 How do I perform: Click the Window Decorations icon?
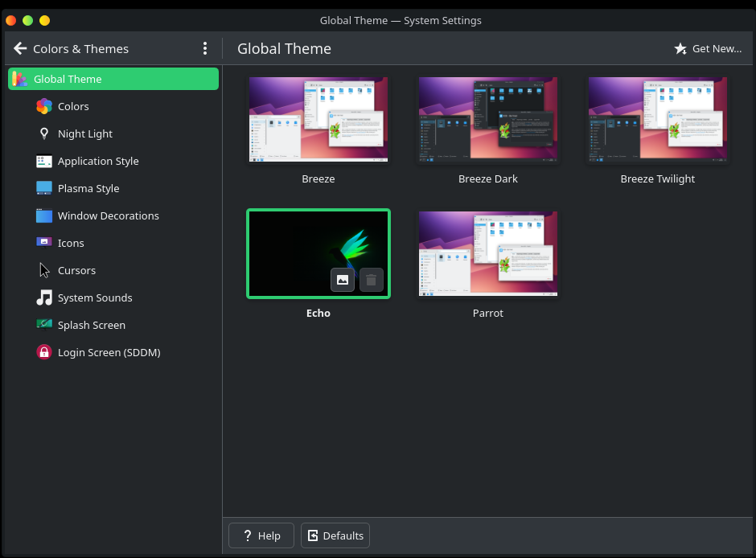click(44, 215)
